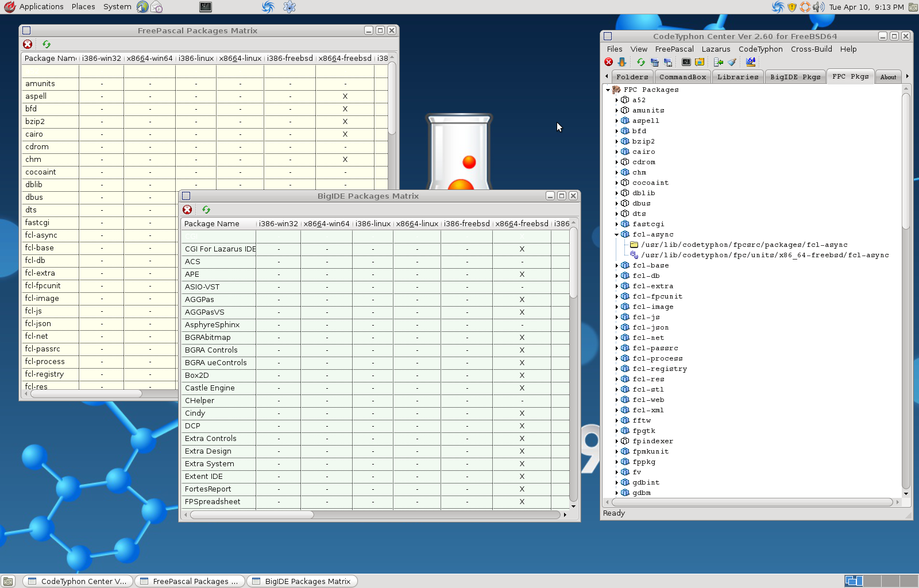
Task: Collapse the FPC Packages root node
Action: pyautogui.click(x=608, y=90)
